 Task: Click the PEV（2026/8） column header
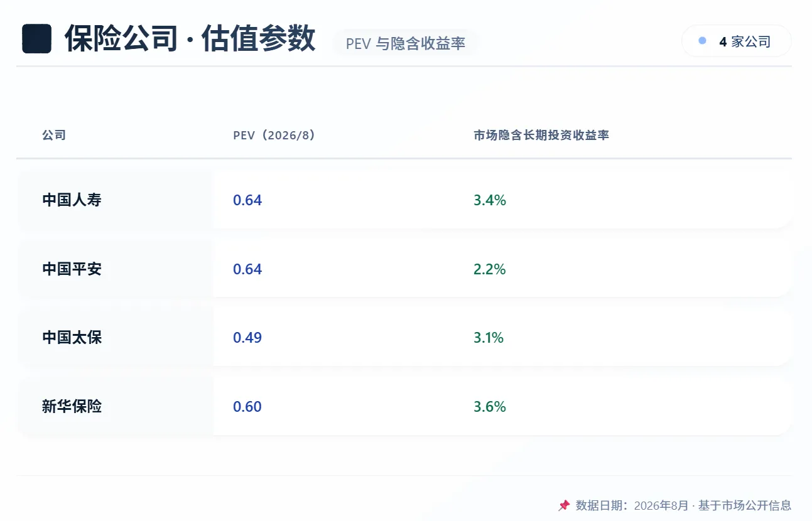(274, 135)
